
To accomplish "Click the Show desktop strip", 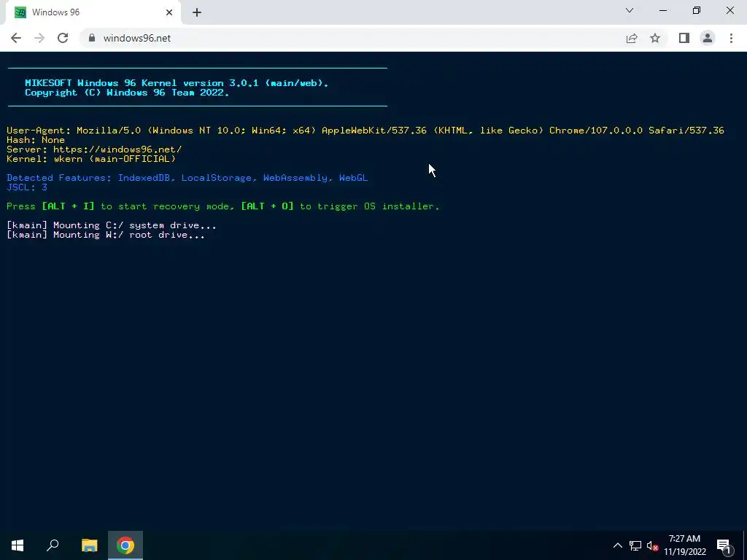I will click(745, 545).
